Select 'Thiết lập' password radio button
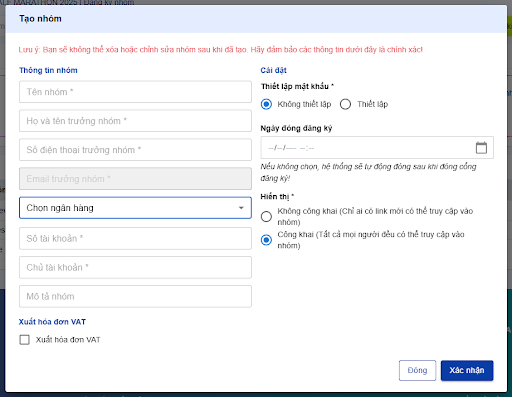Viewport: 512px width, 397px height. click(x=345, y=104)
